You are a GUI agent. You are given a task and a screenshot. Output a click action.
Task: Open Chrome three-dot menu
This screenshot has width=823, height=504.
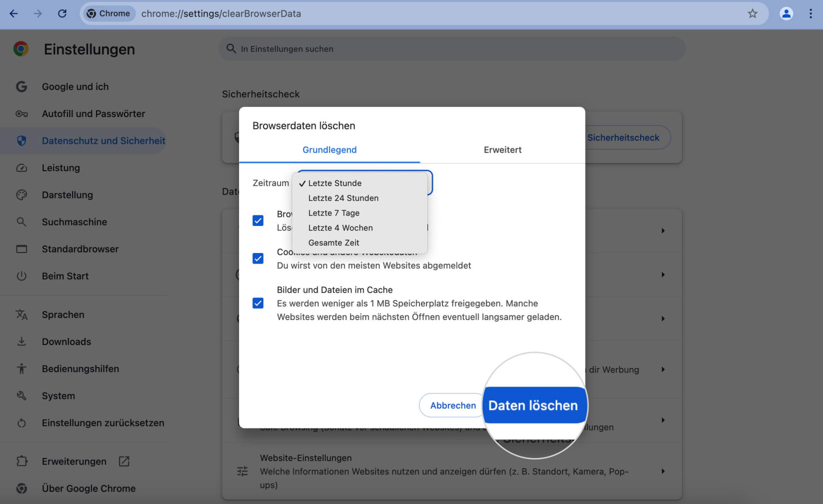810,13
